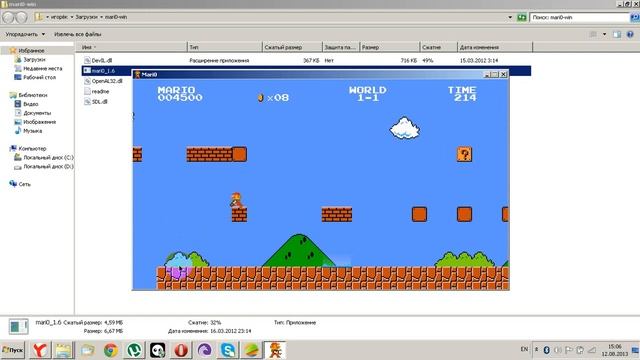
Task: Click Извлечь все файлы button
Action: tap(78, 34)
